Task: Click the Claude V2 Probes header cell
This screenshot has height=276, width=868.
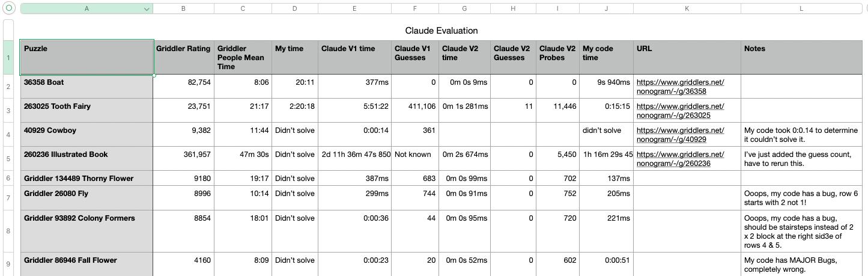Action: click(557, 53)
